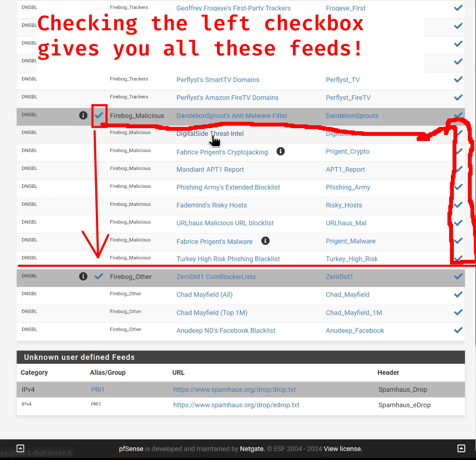Click the add checkmark for Froqeye_First feed
This screenshot has height=460, width=476.
[x=458, y=8]
